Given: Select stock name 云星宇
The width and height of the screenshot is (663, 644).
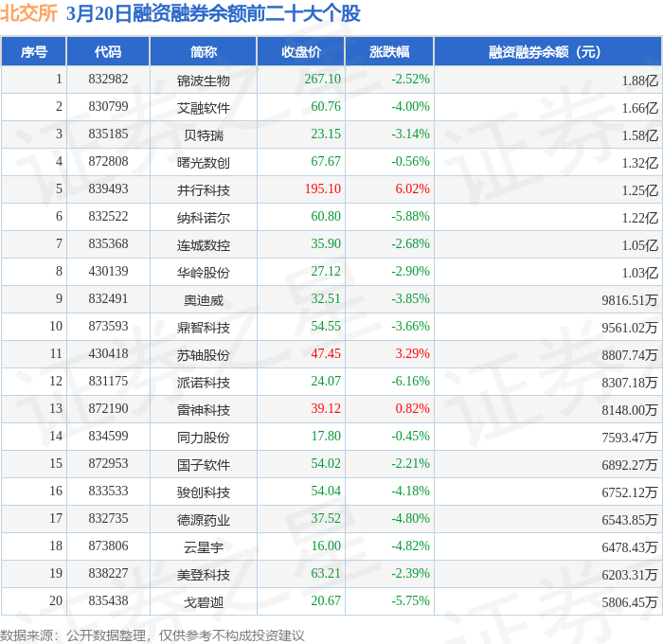Looking at the screenshot, I should click(204, 547).
